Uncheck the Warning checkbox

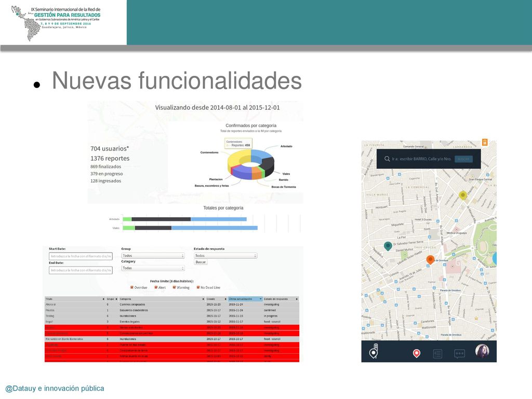pos(175,287)
